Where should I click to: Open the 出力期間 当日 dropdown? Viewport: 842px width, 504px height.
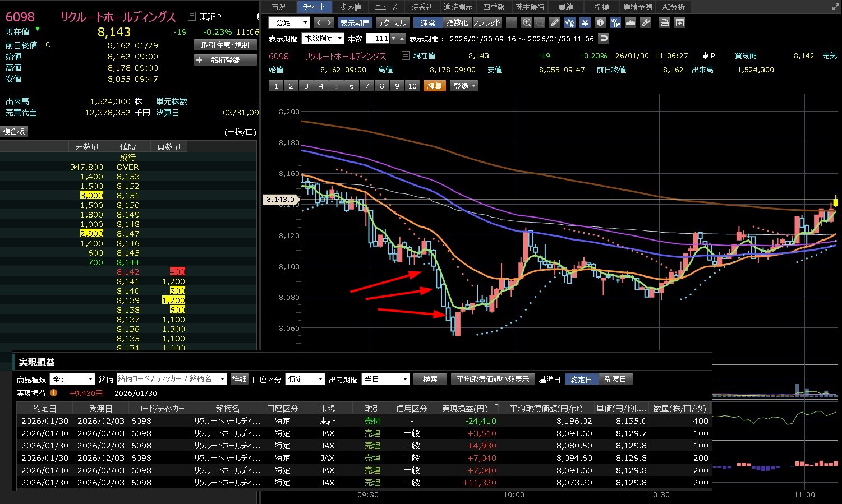click(385, 380)
